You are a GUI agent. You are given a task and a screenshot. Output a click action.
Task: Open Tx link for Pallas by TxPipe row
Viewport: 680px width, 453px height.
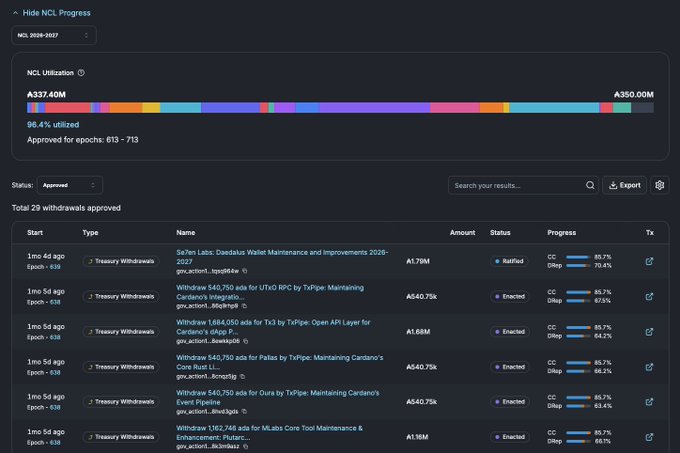649,367
